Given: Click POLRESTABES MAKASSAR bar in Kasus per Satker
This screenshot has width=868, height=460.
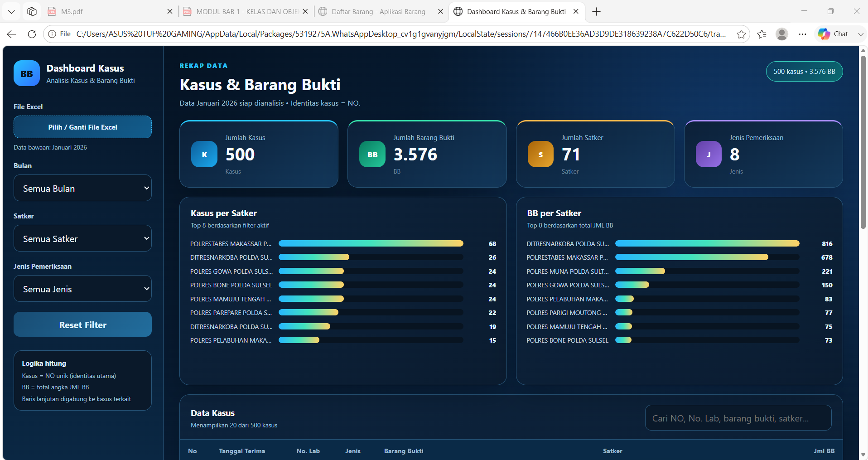Looking at the screenshot, I should [371, 243].
